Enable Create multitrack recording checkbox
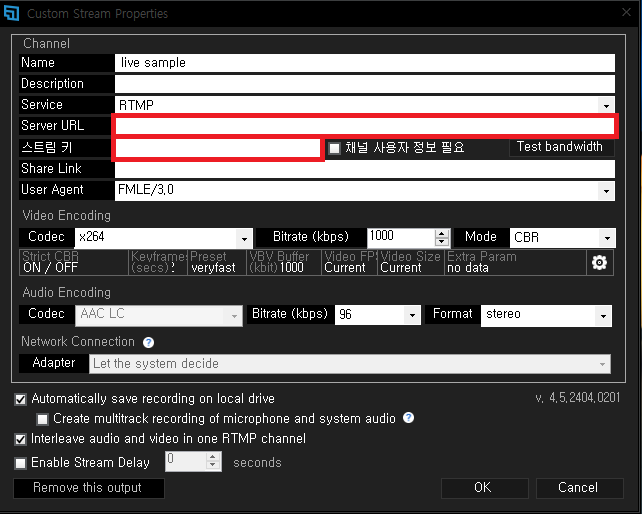 tap(42, 419)
